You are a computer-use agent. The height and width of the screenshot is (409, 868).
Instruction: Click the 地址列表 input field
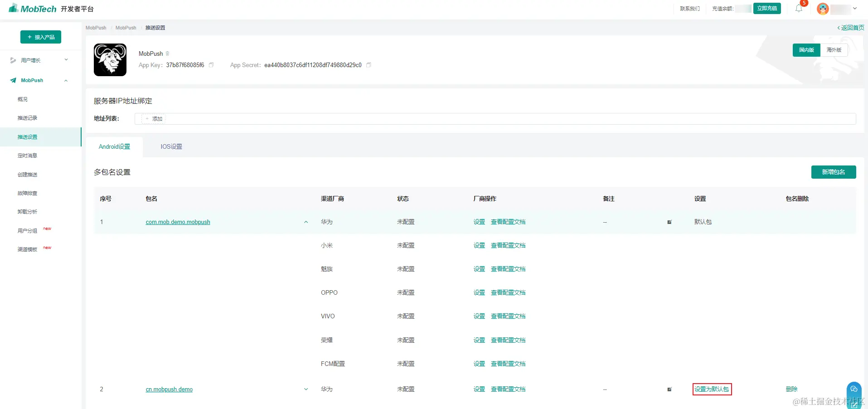[x=495, y=119]
